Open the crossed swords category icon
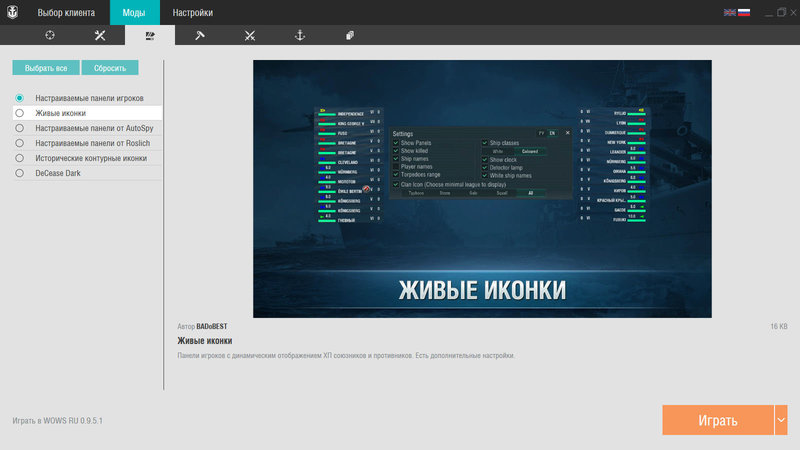Screen dimensions: 800x450 [x=249, y=35]
